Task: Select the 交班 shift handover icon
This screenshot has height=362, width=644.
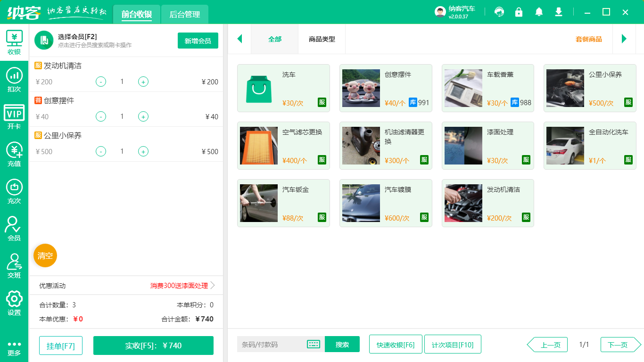Action: (14, 266)
